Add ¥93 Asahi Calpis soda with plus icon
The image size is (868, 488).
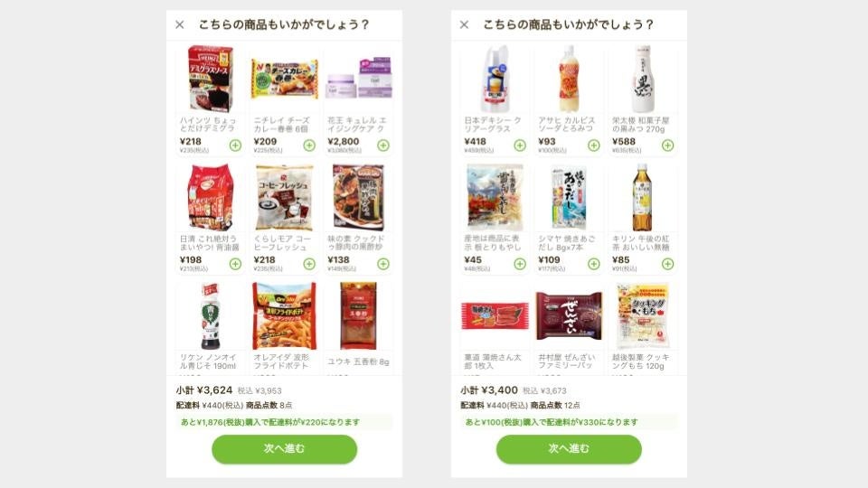pos(594,145)
